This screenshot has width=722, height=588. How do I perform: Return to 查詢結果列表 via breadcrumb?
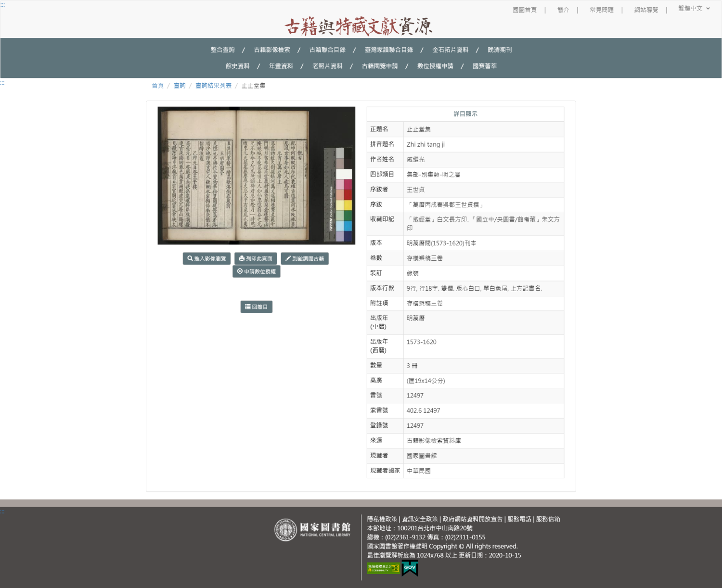tap(214, 85)
